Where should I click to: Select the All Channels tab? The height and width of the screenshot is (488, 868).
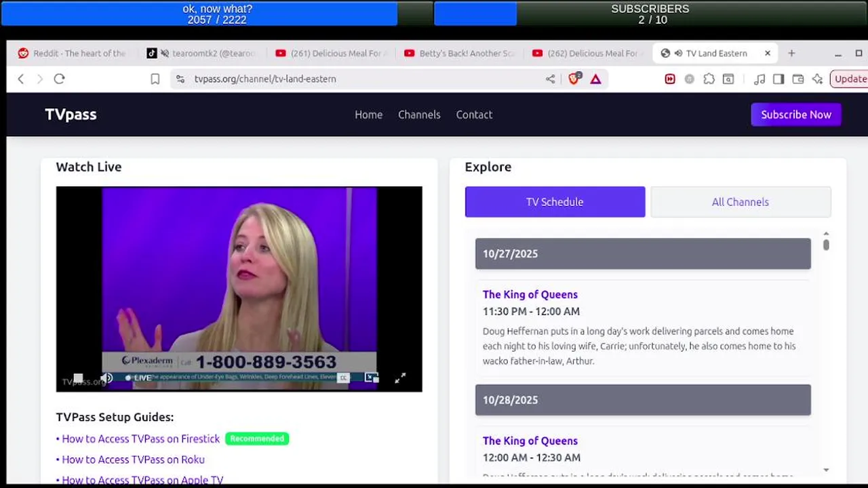click(x=741, y=202)
